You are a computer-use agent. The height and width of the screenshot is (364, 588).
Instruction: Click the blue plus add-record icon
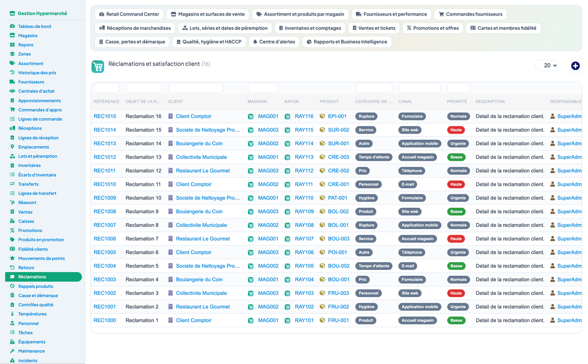pos(575,66)
